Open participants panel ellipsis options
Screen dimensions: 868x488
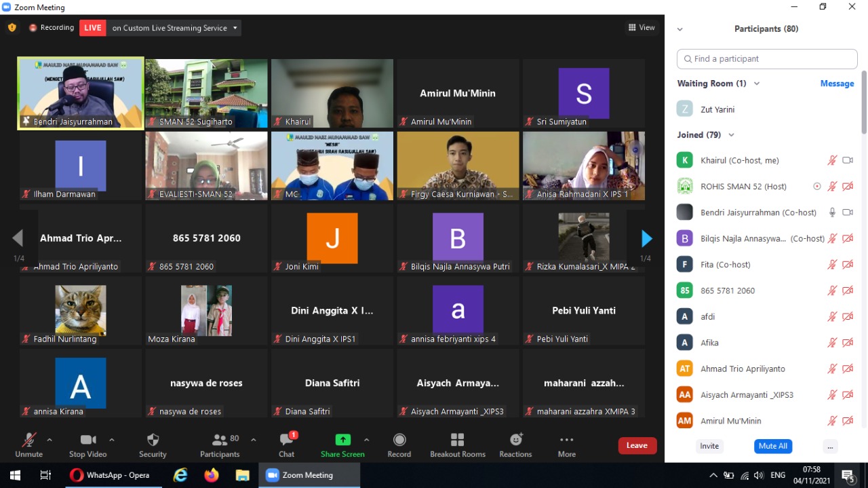[831, 446]
